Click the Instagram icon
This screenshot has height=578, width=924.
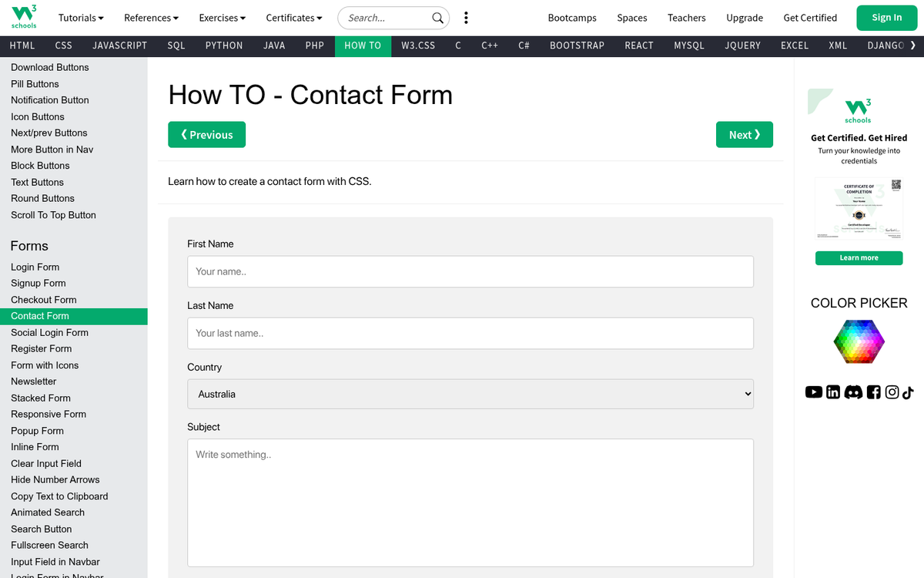point(892,392)
